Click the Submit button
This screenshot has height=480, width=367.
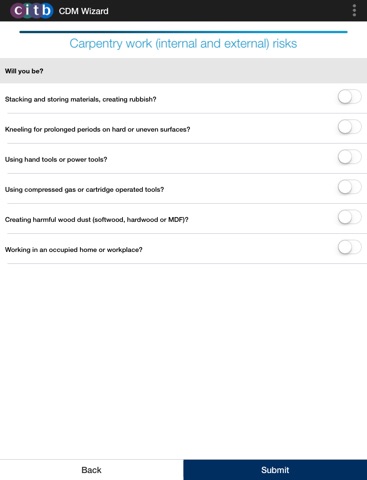pos(275,470)
